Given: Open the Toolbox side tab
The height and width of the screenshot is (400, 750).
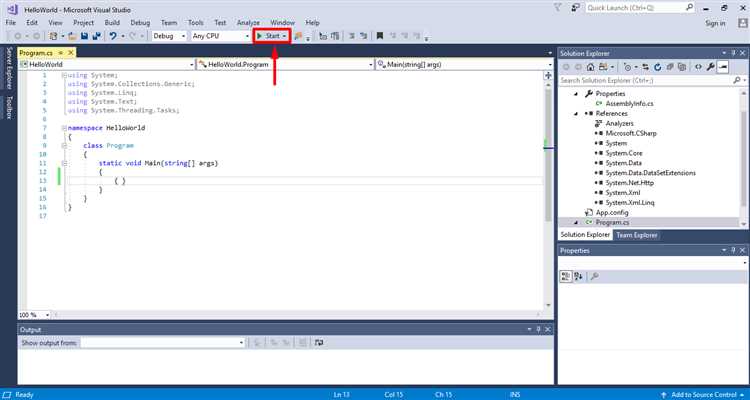Looking at the screenshot, I should [8, 107].
